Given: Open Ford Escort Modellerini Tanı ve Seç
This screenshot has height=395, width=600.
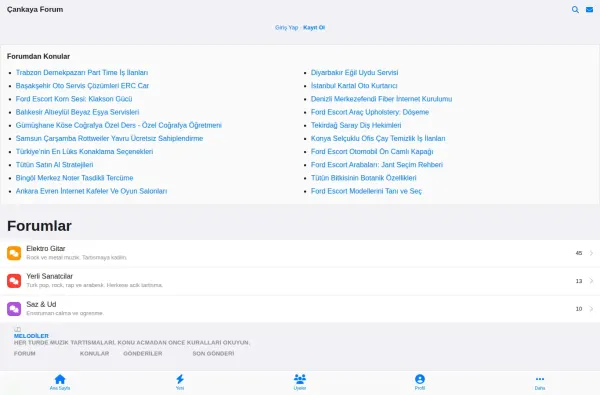Looking at the screenshot, I should (366, 191).
